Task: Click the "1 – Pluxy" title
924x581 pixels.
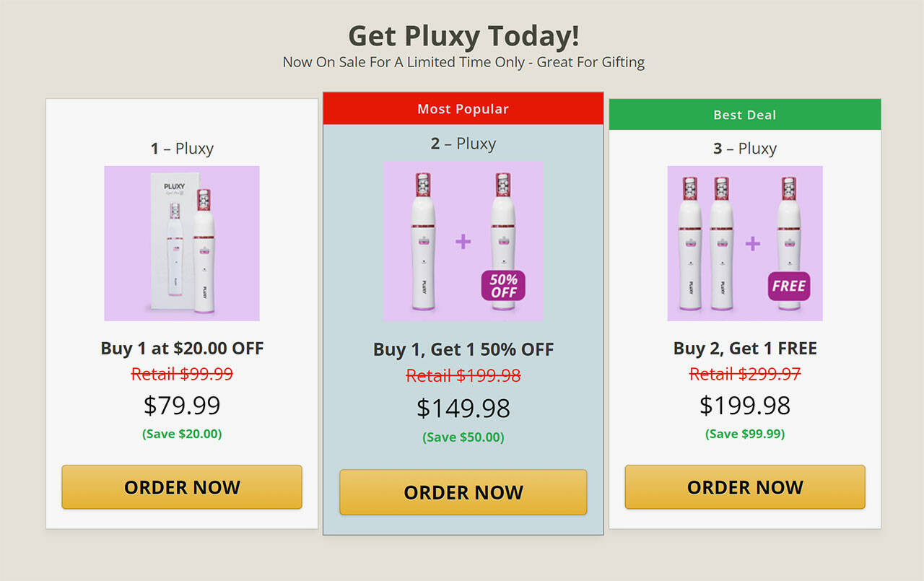Action: pos(182,149)
